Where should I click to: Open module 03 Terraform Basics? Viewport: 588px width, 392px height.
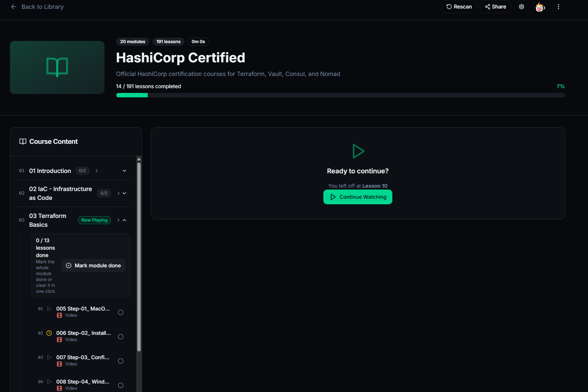coord(48,220)
